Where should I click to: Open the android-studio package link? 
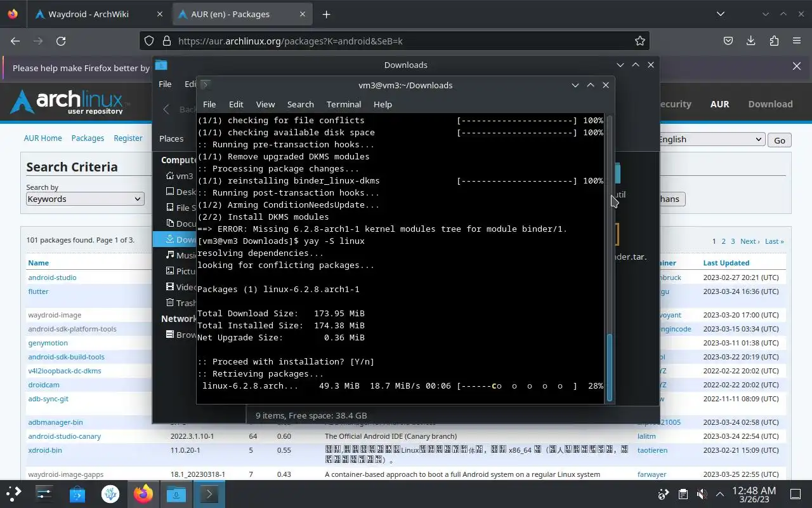pos(52,277)
